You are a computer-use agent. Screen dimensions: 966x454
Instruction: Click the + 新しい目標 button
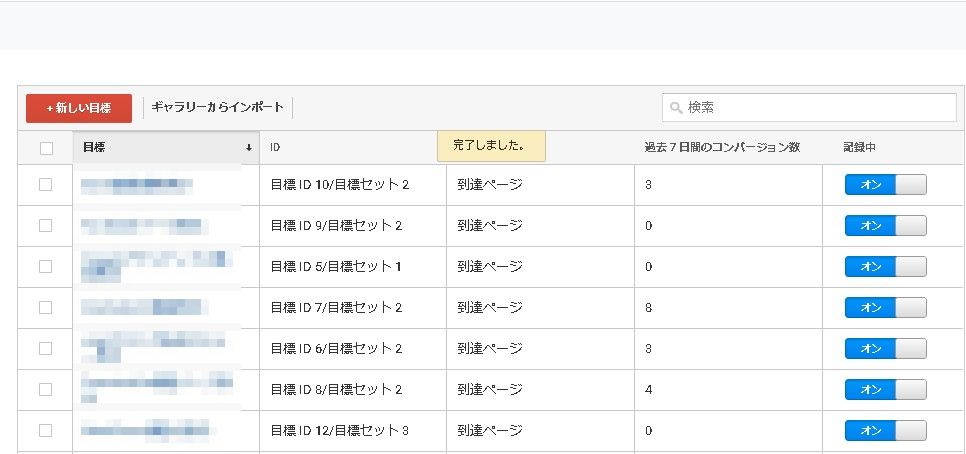(78, 108)
